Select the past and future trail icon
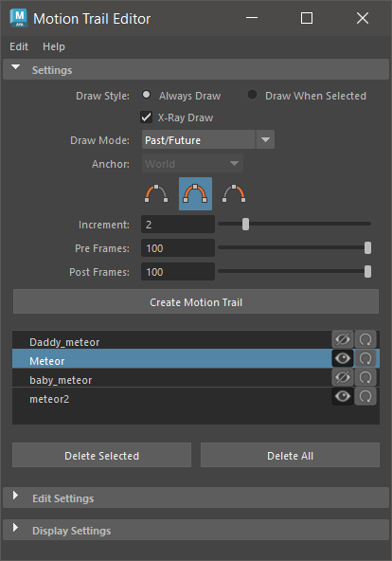The image size is (392, 561). click(x=195, y=193)
